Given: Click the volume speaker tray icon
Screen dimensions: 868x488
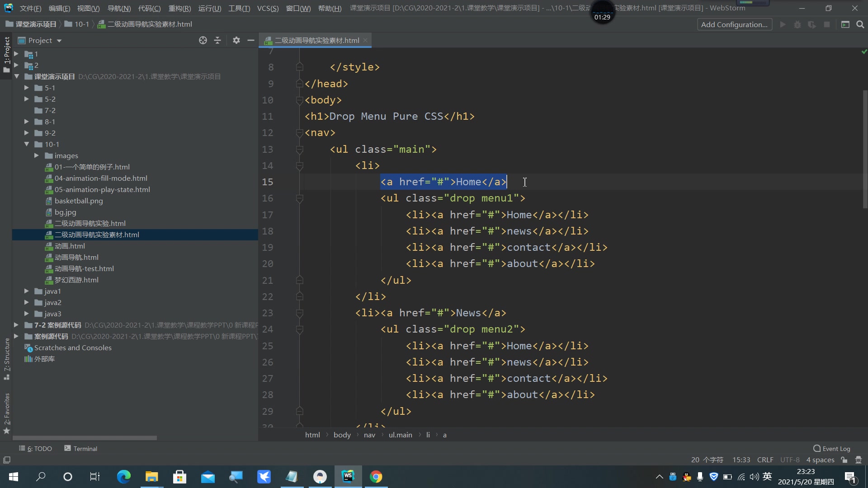Looking at the screenshot, I should (754, 477).
